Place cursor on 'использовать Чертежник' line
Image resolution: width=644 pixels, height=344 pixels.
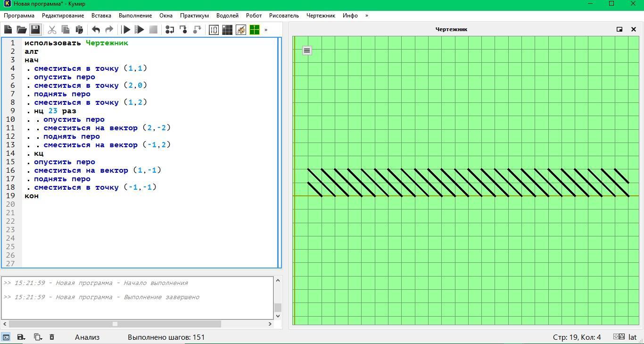(76, 43)
